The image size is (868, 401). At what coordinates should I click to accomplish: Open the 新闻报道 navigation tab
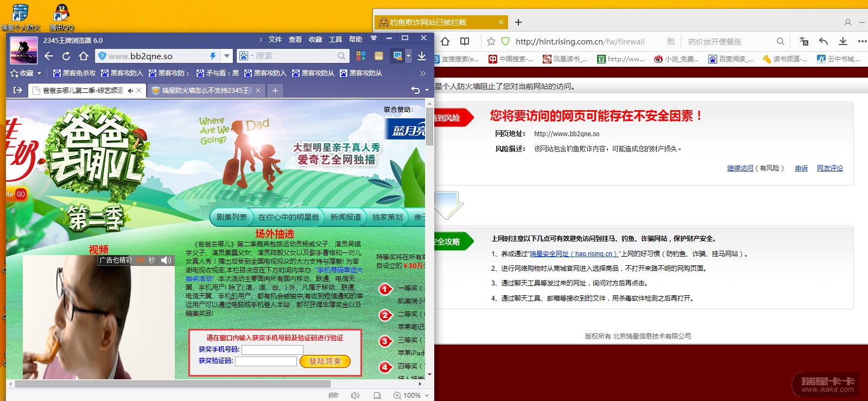(x=346, y=217)
